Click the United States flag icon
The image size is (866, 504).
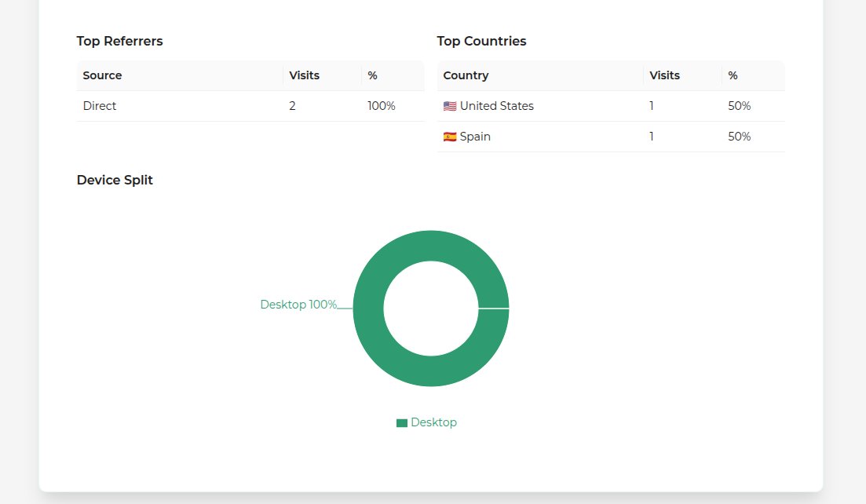[x=450, y=106]
